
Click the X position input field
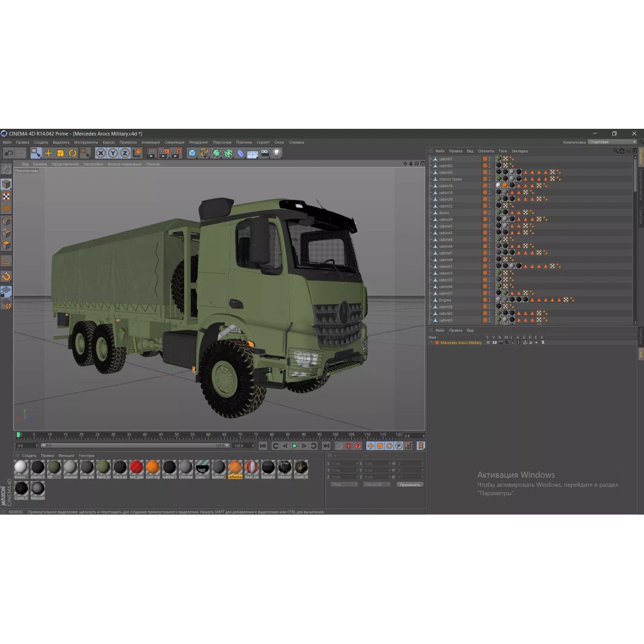point(344,464)
